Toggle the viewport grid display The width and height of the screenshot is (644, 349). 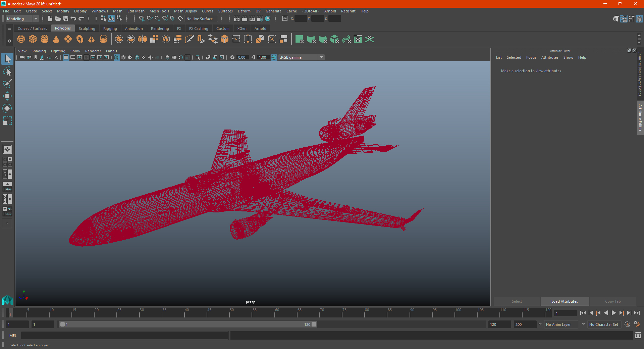point(66,57)
